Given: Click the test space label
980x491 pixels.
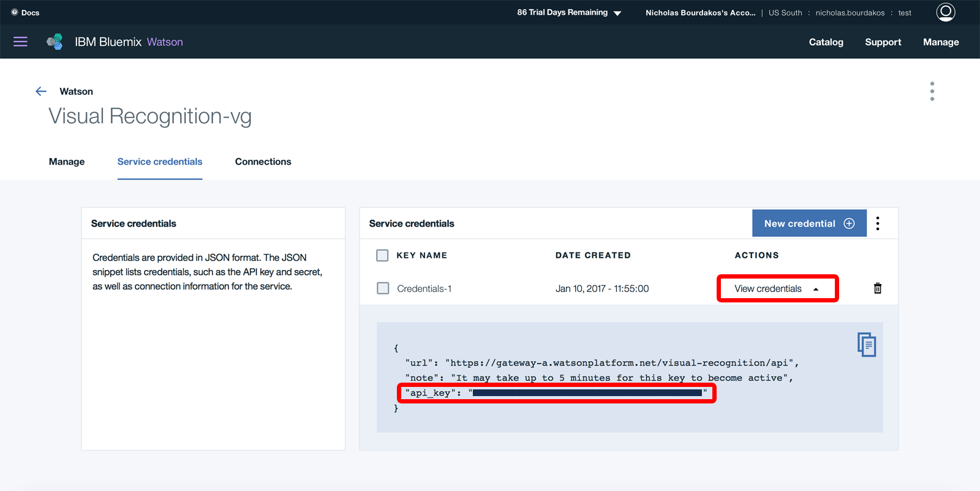Looking at the screenshot, I should tap(905, 13).
